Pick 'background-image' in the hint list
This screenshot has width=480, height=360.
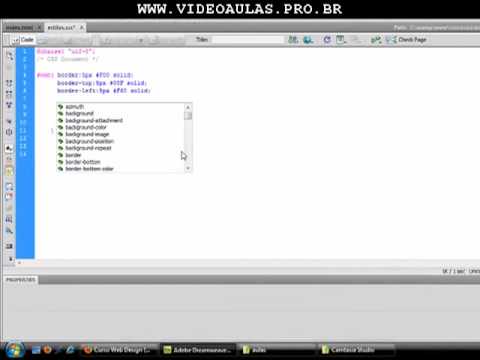tap(120, 134)
